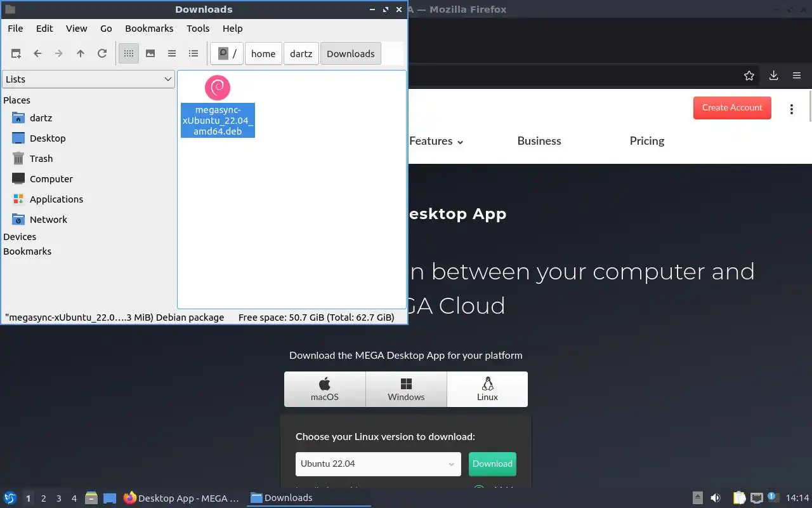
Task: Open the volume control tray icon
Action: pos(716,498)
